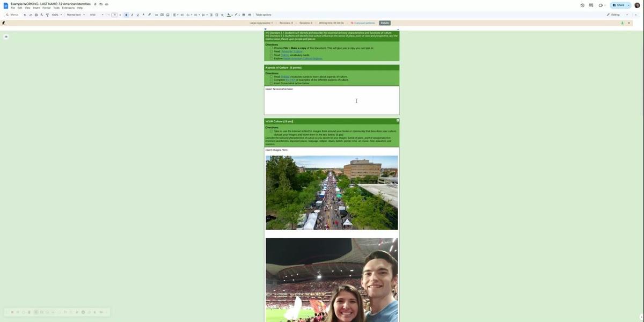The height and width of the screenshot is (322, 644).
Task: Open the Insert menu
Action: (x=36, y=8)
